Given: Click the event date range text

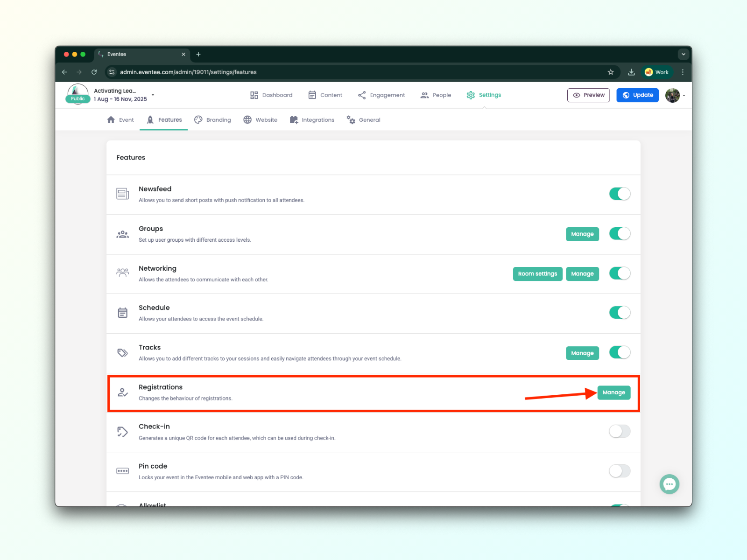Looking at the screenshot, I should [x=120, y=99].
